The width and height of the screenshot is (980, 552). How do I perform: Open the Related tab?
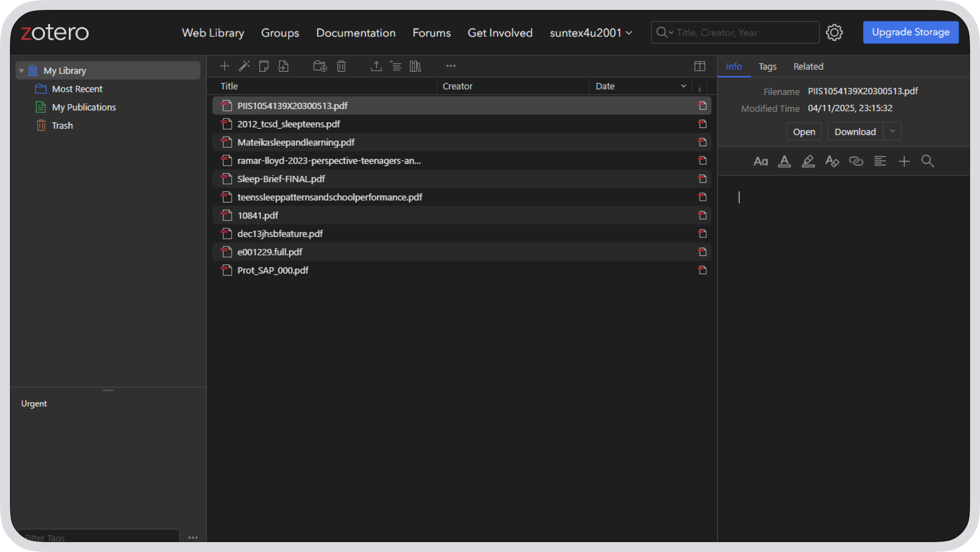coord(808,66)
